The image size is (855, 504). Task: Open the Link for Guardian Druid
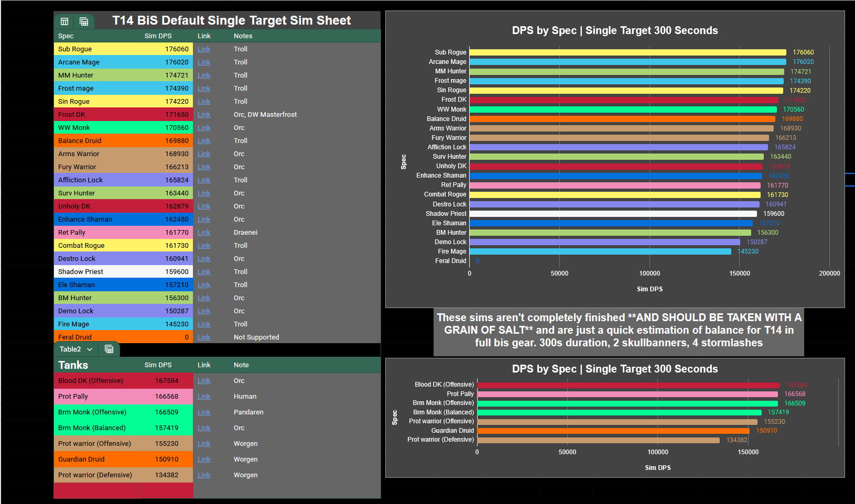click(x=204, y=459)
